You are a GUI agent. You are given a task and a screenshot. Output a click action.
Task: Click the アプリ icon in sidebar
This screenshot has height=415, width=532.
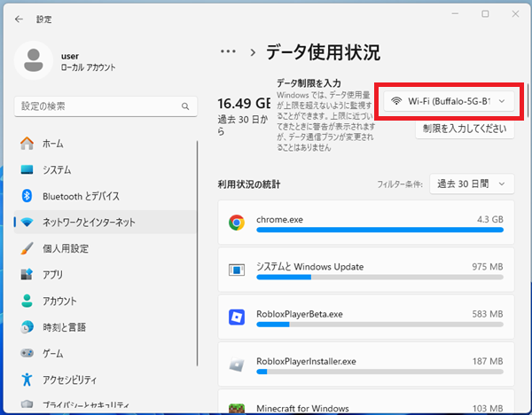tap(27, 274)
